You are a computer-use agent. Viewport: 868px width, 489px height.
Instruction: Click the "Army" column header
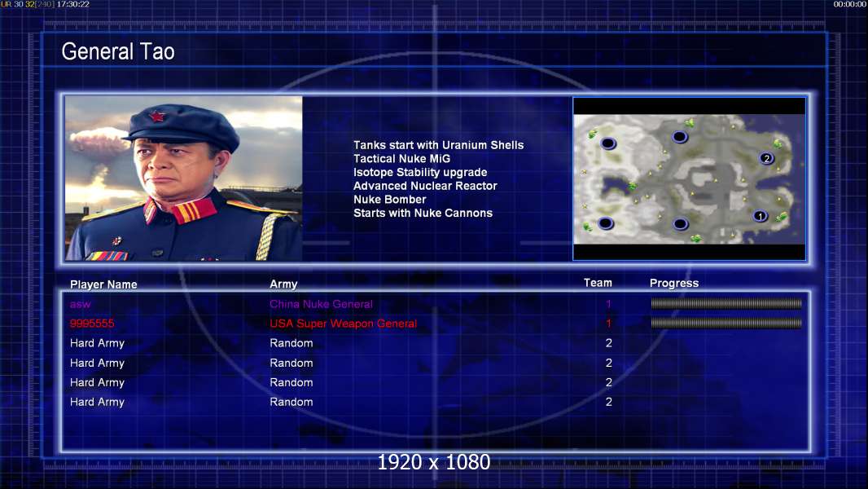pos(283,284)
